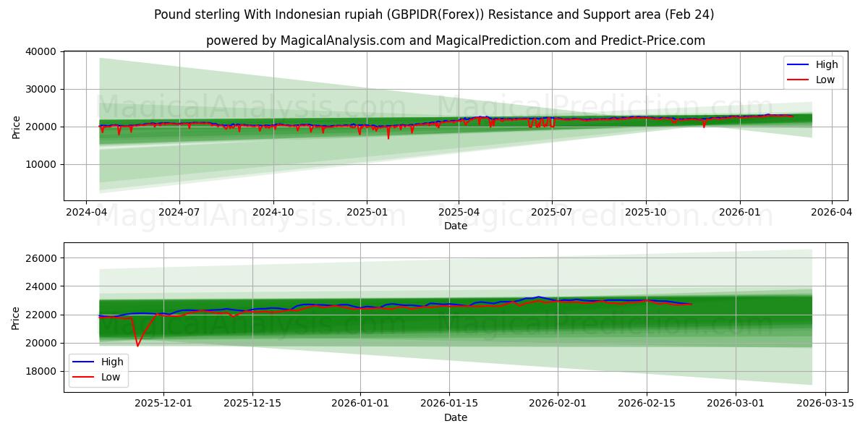This screenshot has width=868, height=434.
Task: Expand the top chart legend box
Action: [x=814, y=72]
